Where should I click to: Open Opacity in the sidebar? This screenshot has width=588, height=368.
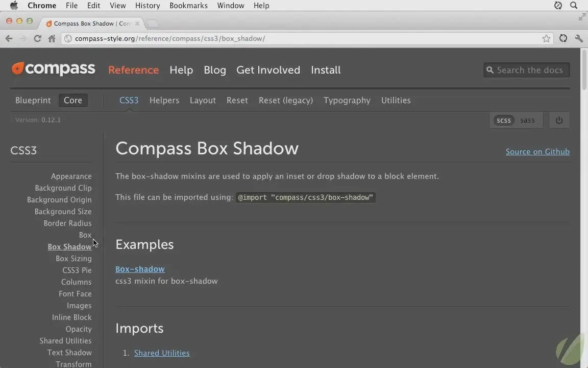(79, 329)
